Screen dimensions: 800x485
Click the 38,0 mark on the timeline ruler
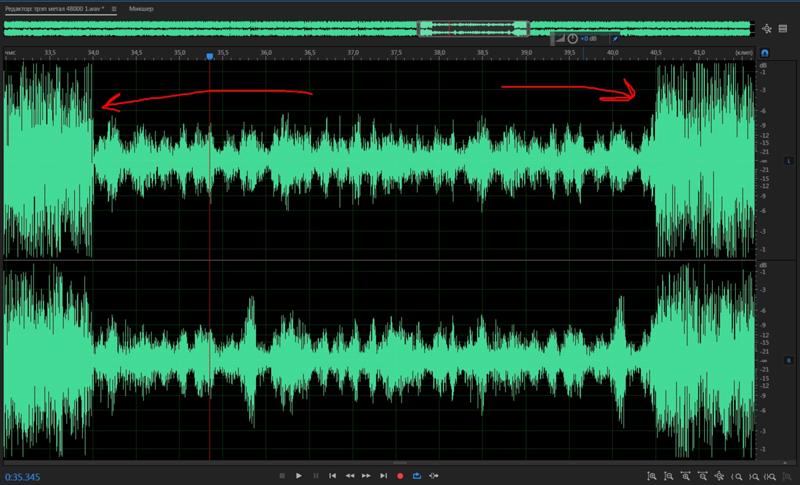pyautogui.click(x=439, y=53)
